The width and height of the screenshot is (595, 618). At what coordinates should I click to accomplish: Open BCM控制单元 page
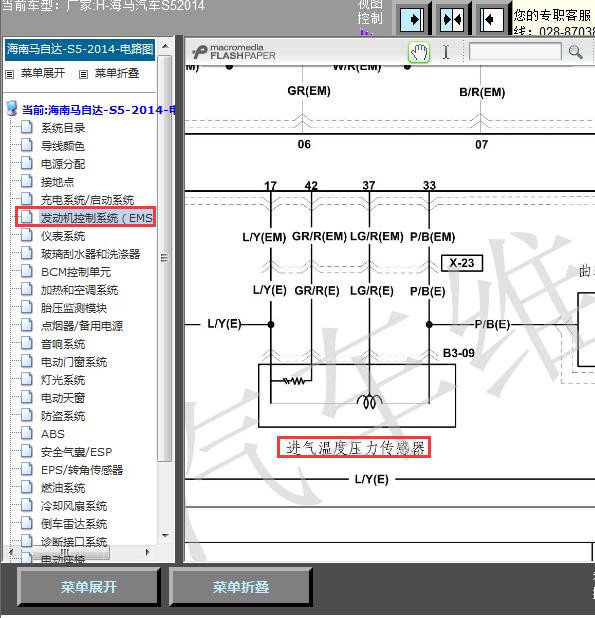tap(76, 272)
